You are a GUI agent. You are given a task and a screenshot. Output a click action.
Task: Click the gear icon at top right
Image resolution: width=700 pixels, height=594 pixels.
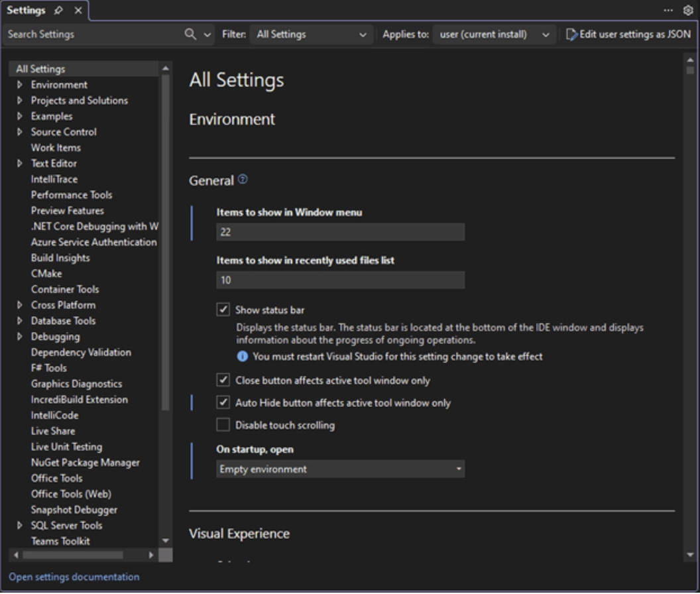pyautogui.click(x=687, y=11)
